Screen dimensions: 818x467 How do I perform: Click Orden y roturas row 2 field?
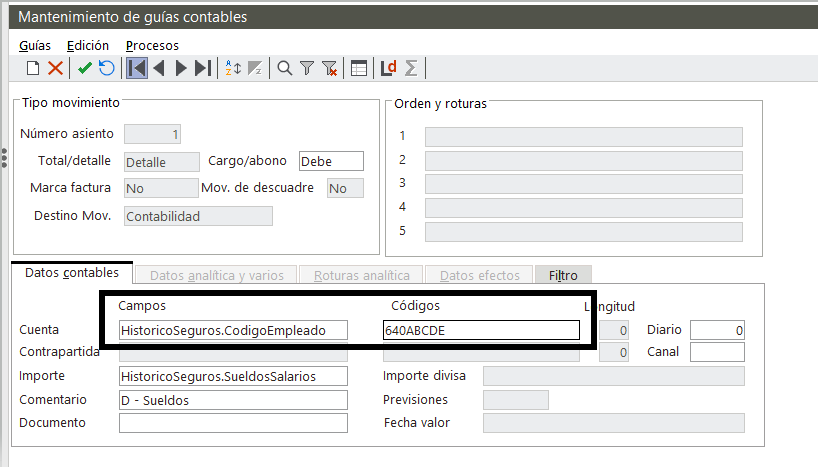[x=584, y=161]
